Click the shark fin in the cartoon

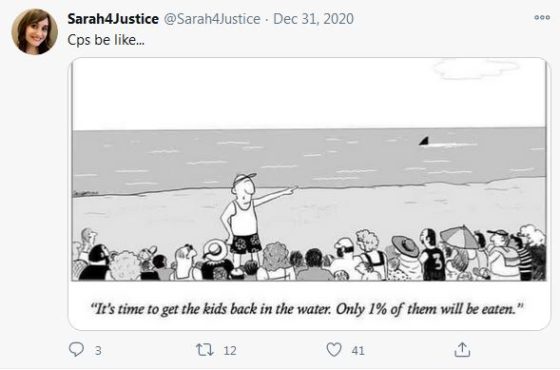(x=424, y=141)
